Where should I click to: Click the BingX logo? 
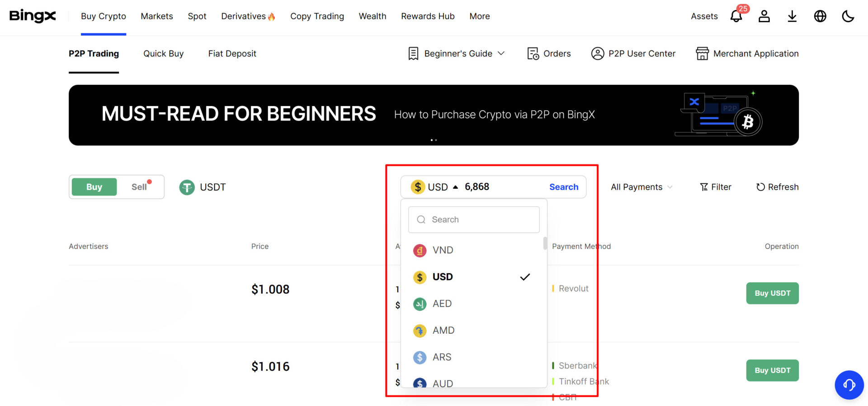coord(33,16)
